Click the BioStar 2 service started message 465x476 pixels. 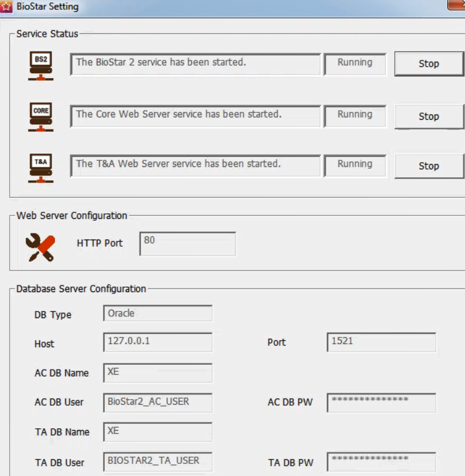[196, 64]
